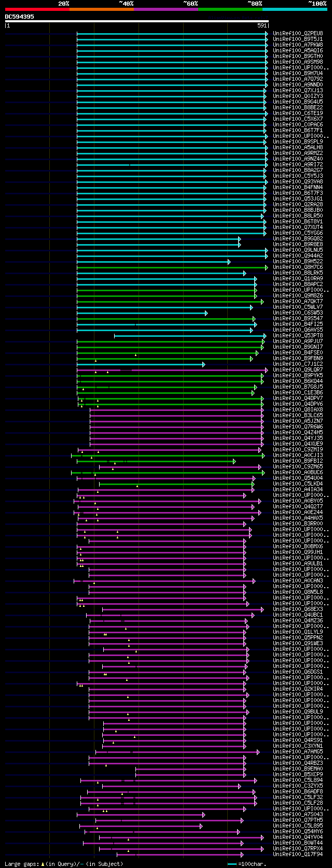The image size is (332, 868).
Task: Click the white query sequence bar
Action: (x=137, y=21)
